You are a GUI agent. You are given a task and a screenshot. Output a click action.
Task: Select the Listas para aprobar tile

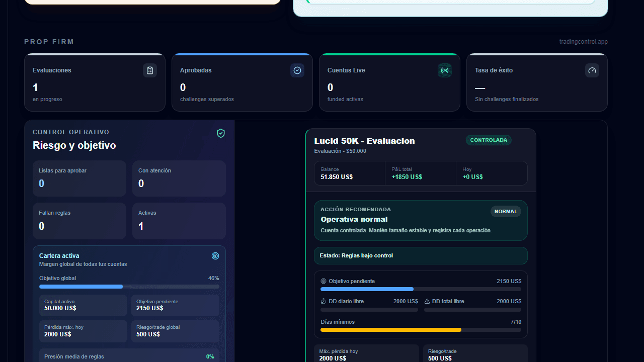click(79, 178)
